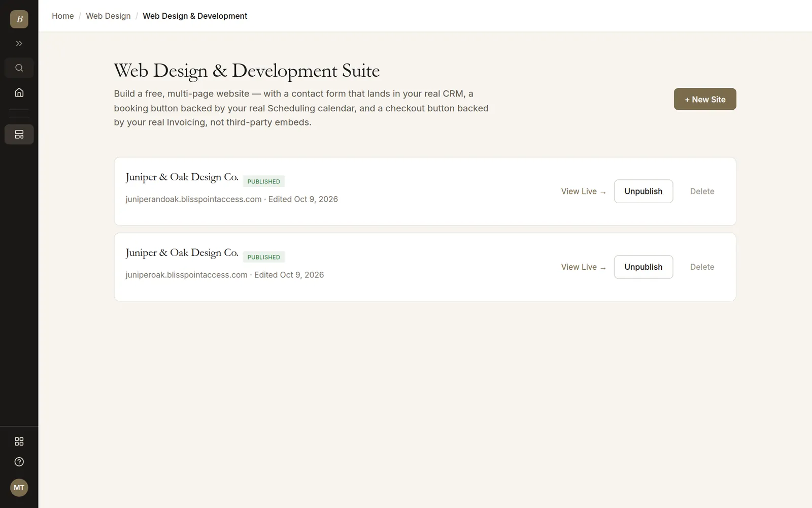Unpublish the juniperandoak.blisspointaccess.com site

(x=644, y=192)
